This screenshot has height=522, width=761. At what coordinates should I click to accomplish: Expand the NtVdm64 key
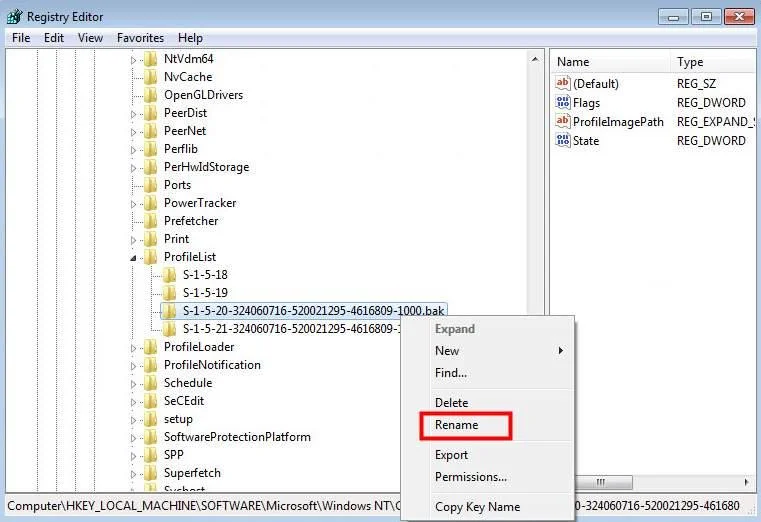[133, 60]
